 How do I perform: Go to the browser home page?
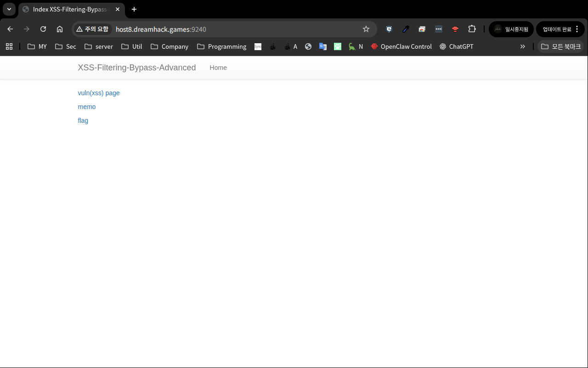click(60, 29)
